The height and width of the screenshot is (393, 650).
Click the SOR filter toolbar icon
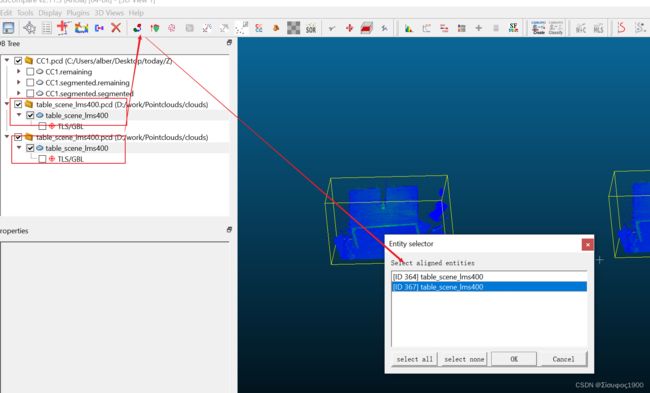(311, 29)
